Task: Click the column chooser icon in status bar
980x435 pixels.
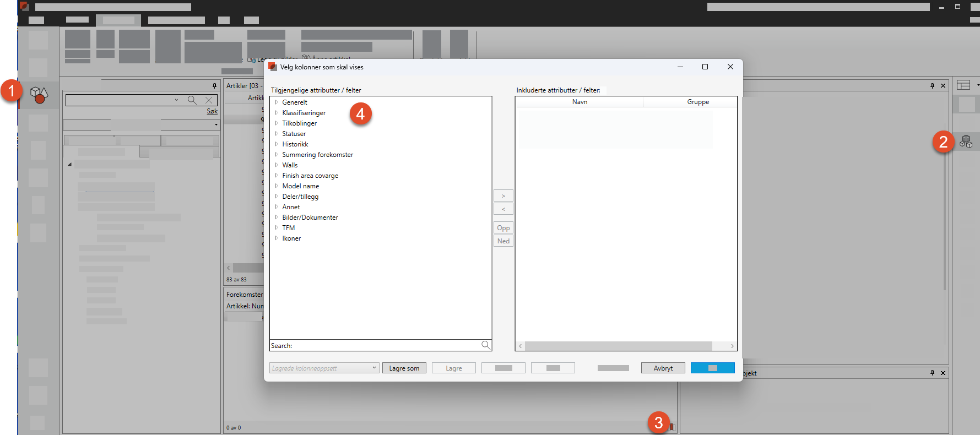Action: click(672, 427)
